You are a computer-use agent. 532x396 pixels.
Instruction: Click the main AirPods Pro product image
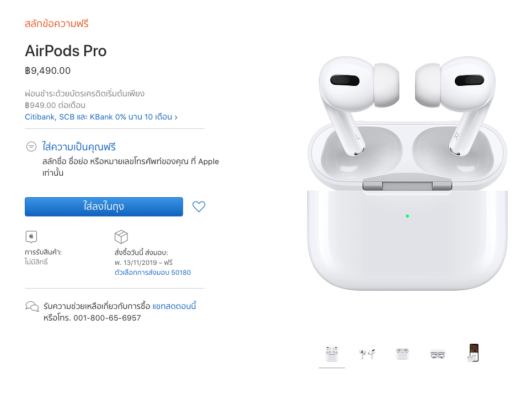click(x=407, y=173)
